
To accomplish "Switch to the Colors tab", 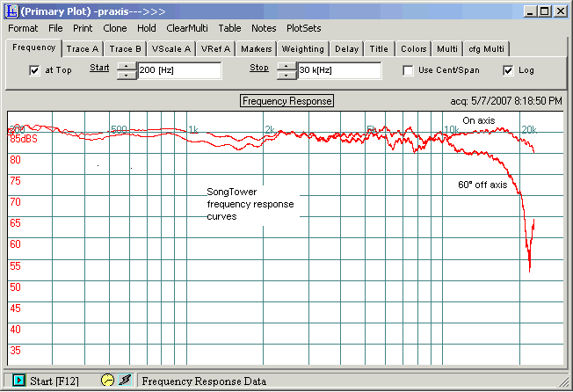I will [413, 48].
